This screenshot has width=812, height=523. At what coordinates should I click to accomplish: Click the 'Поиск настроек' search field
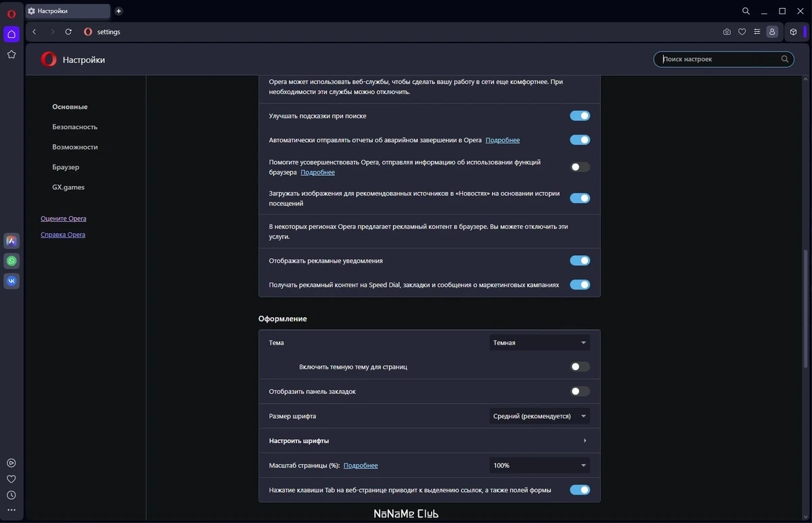coord(723,60)
